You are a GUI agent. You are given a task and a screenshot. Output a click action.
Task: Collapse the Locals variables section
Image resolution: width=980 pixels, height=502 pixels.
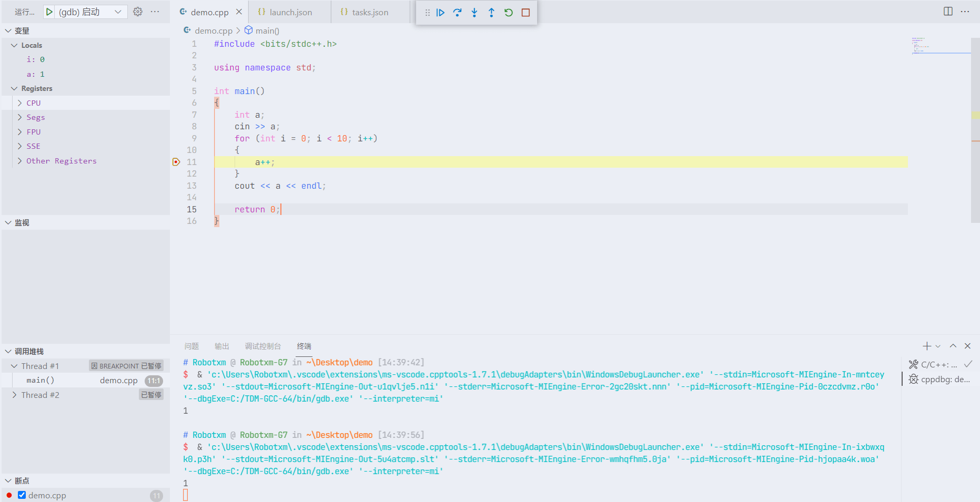(x=15, y=45)
